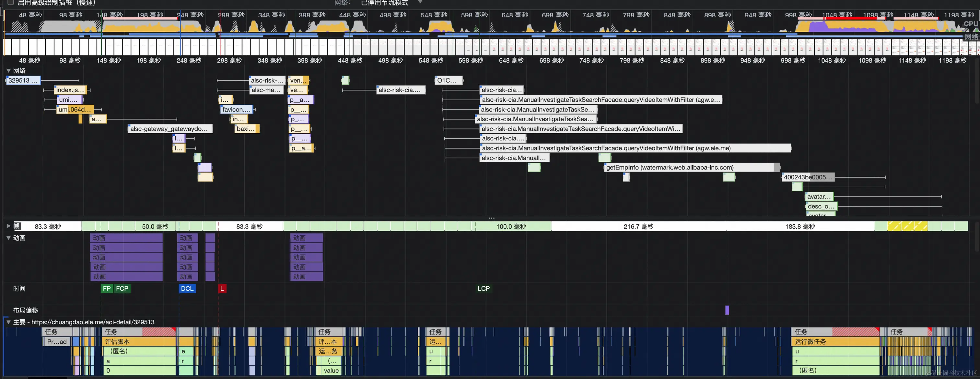Screen dimensions: 980x379
Task: Collapse the 动画 animations track
Action: [x=8, y=238]
